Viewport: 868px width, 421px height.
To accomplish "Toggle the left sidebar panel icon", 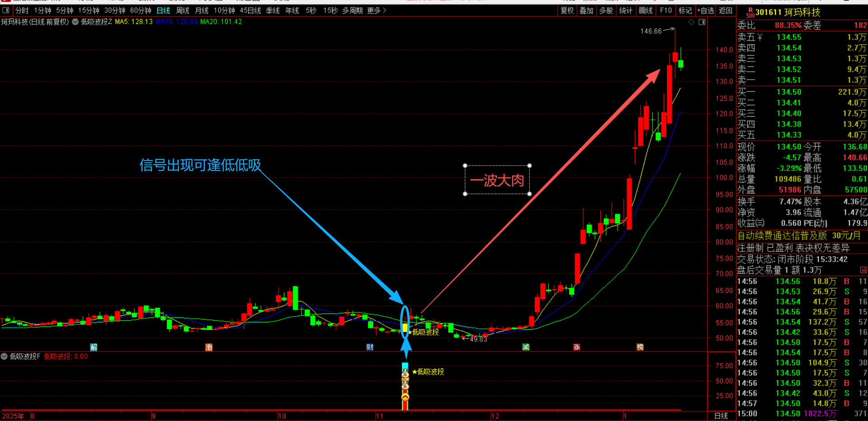I will click(x=6, y=10).
